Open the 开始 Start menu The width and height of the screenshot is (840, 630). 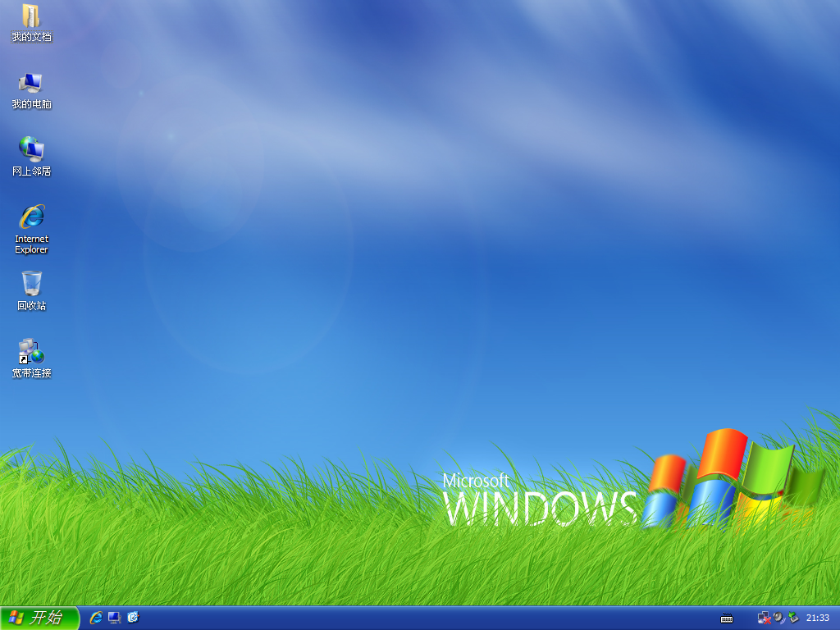[x=39, y=618]
